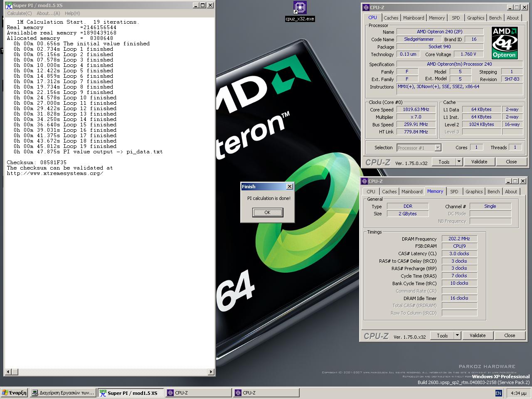Click Super PI horizontal scrollbar left arrow
Viewport: 532px width, 399px height.
(x=7, y=372)
